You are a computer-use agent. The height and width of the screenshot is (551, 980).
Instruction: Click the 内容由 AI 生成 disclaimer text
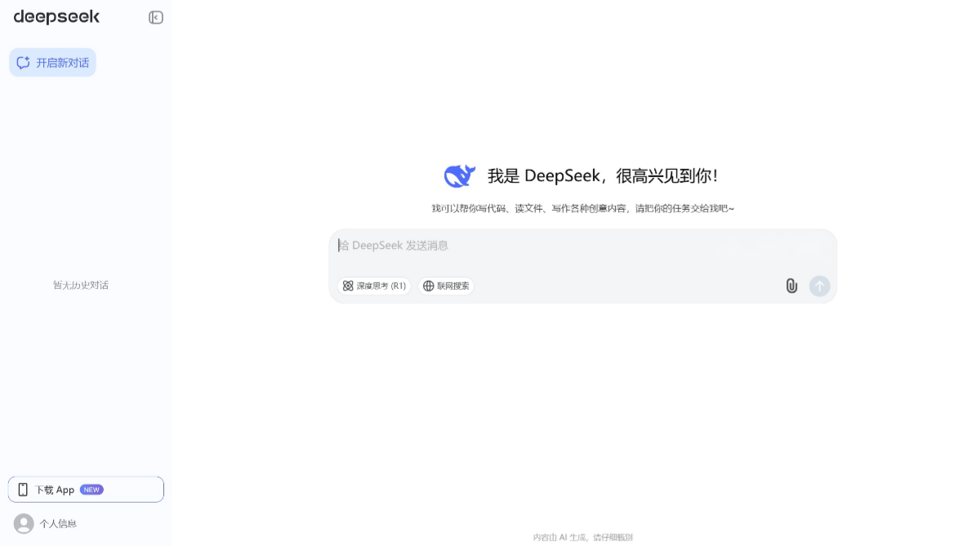click(x=582, y=537)
